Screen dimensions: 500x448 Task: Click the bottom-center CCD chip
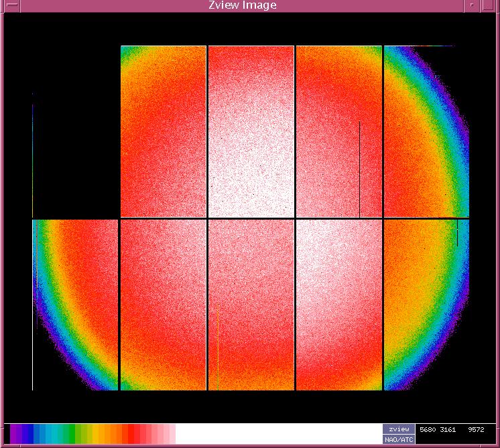251,305
